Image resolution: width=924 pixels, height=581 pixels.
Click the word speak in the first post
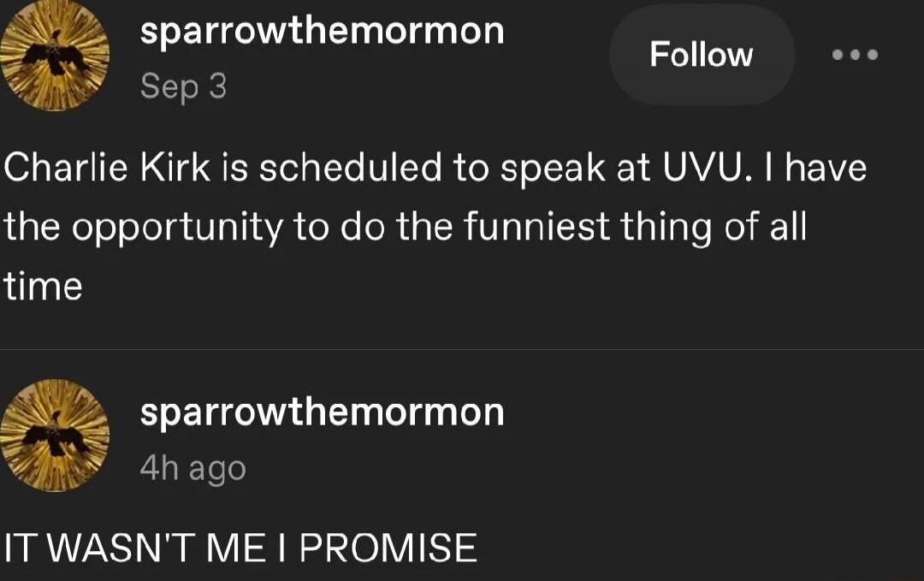point(554,169)
